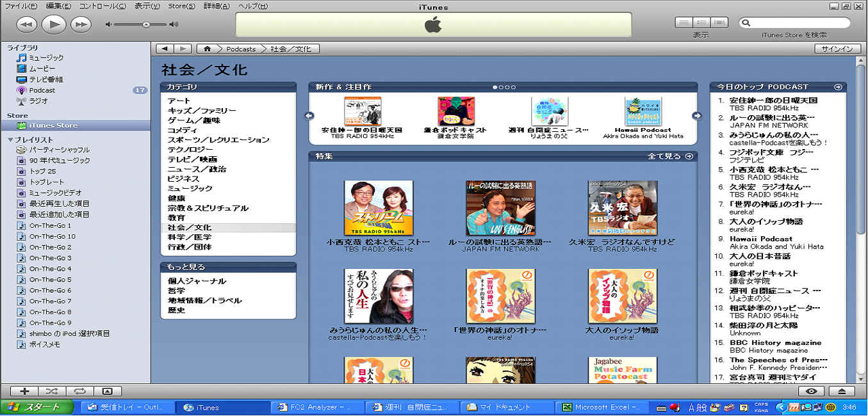Viewport: 868px width, 416px height.
Task: Switch to Microsoft Excel in the taskbar
Action: tap(602, 407)
